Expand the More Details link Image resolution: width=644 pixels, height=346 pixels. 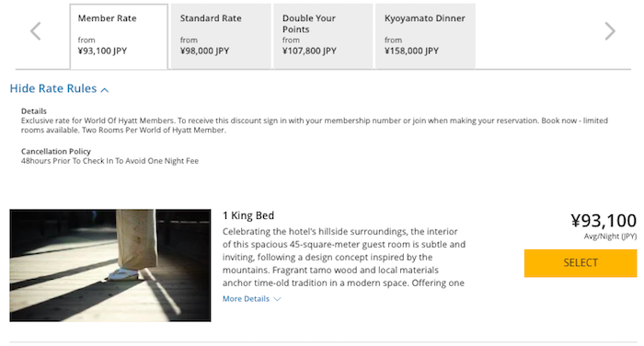click(x=246, y=299)
